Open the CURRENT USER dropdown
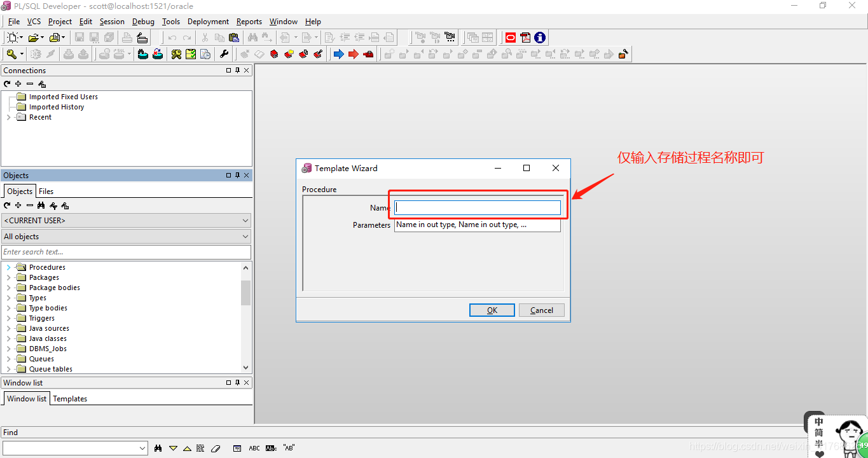Screen dimensions: 868x458 tap(126, 221)
